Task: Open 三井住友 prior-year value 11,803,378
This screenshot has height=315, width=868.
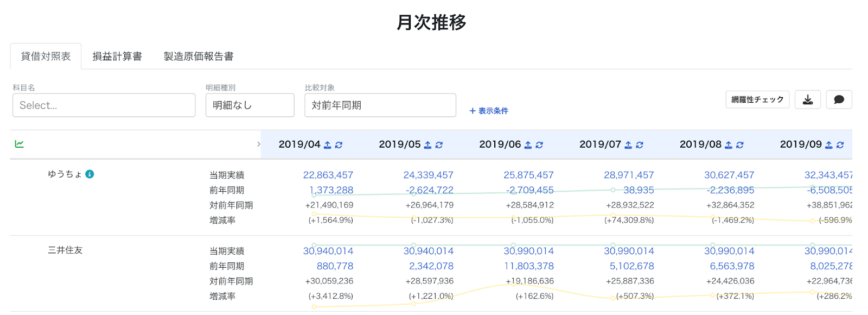Action: (529, 266)
